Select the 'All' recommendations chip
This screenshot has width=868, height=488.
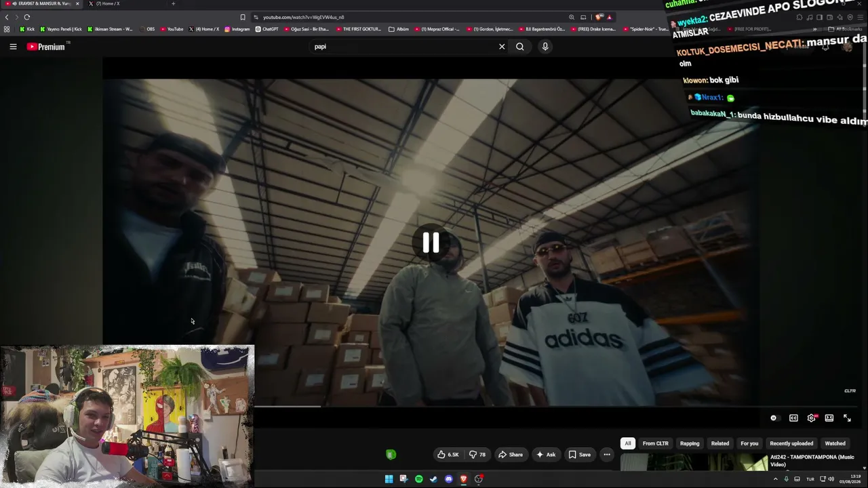coord(628,443)
